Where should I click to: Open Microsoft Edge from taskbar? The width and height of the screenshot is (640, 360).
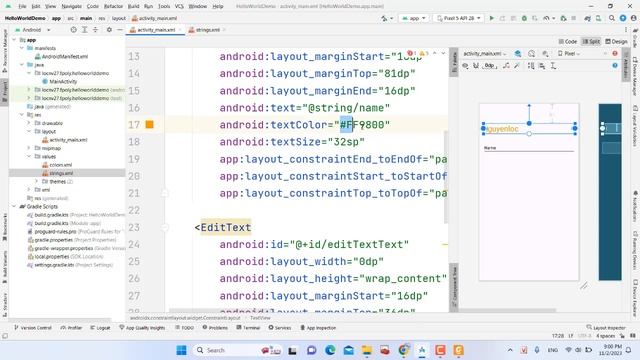coord(330,350)
